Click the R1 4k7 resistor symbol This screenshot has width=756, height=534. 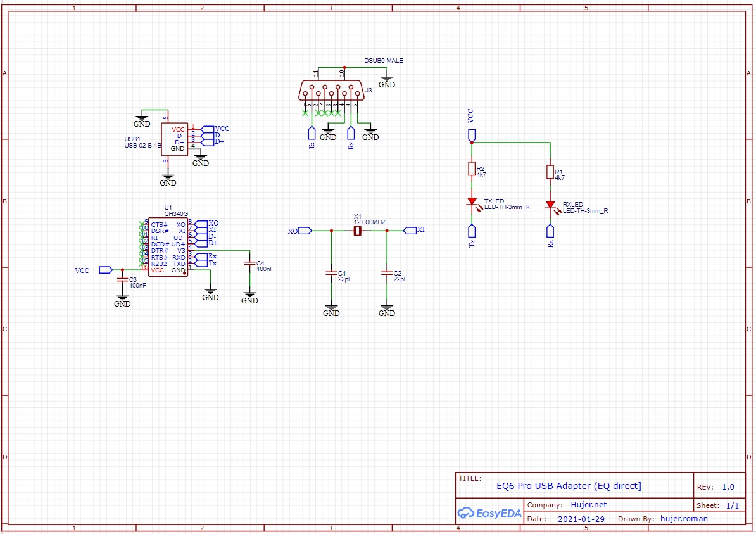click(x=551, y=173)
